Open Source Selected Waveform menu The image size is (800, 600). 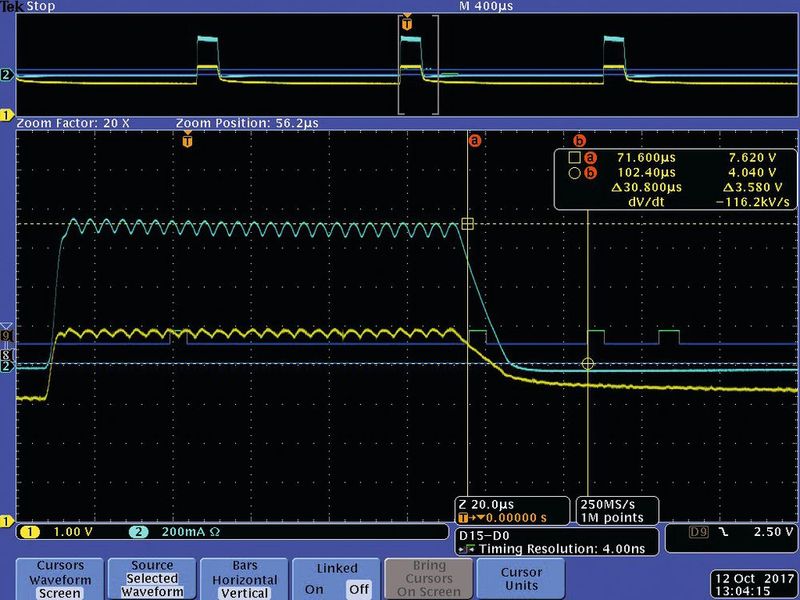pyautogui.click(x=150, y=579)
